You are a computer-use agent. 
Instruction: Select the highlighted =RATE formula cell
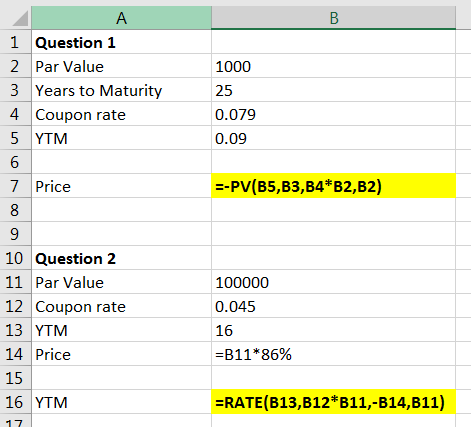pos(333,402)
